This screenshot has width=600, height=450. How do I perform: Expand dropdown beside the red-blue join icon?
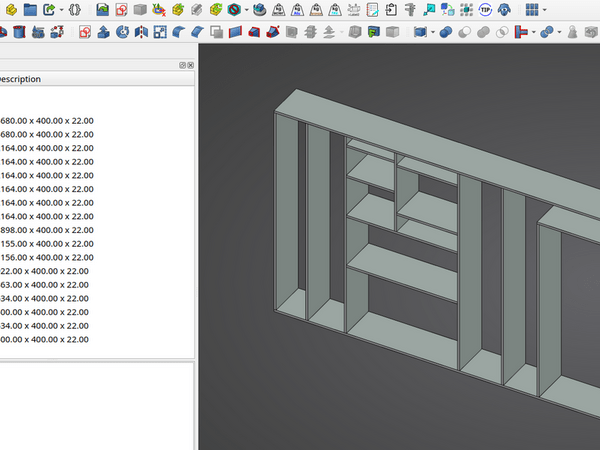tap(536, 32)
